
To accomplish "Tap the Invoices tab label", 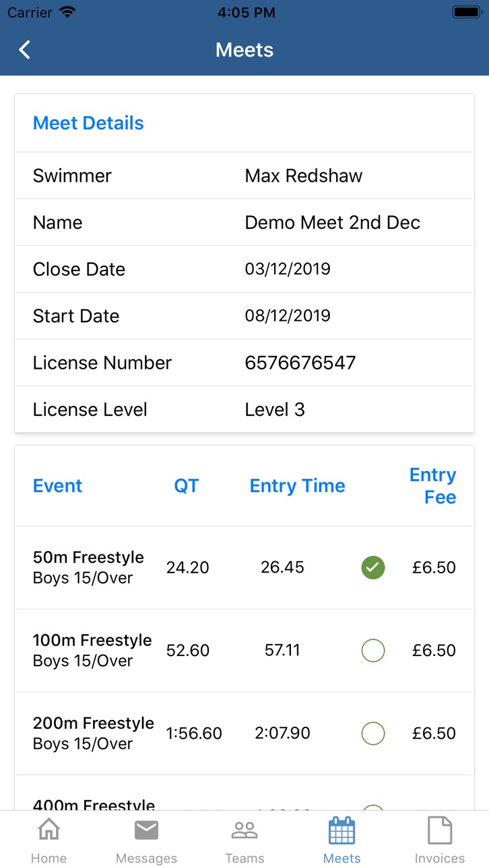I will pyautogui.click(x=440, y=859).
